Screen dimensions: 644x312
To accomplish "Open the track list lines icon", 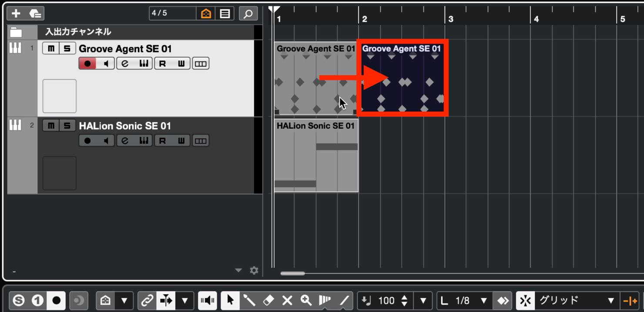I will point(225,13).
